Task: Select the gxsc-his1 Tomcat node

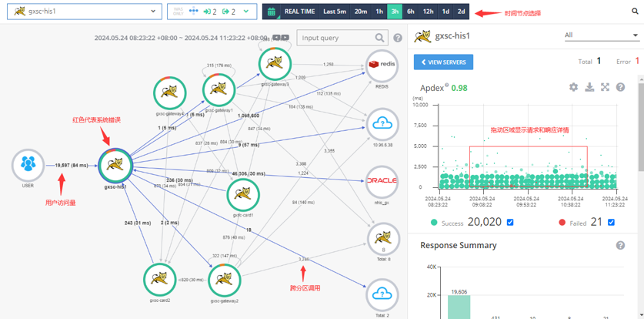Action: pyautogui.click(x=115, y=166)
